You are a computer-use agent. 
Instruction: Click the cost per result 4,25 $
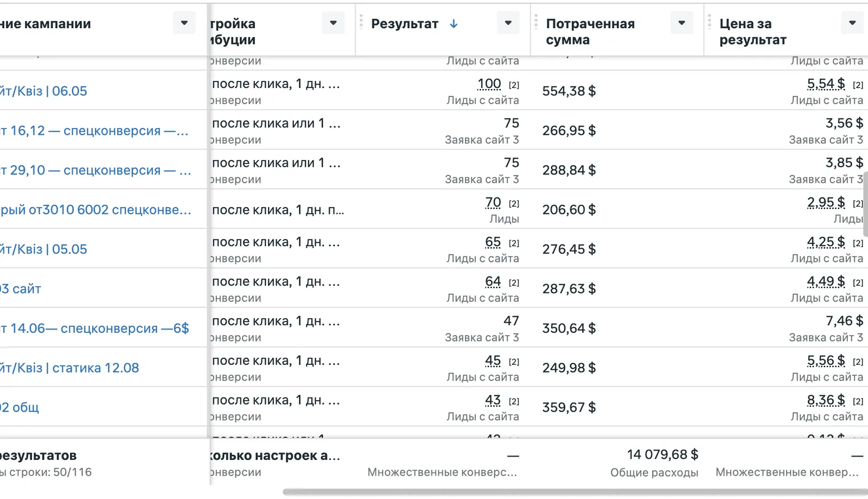coord(826,242)
